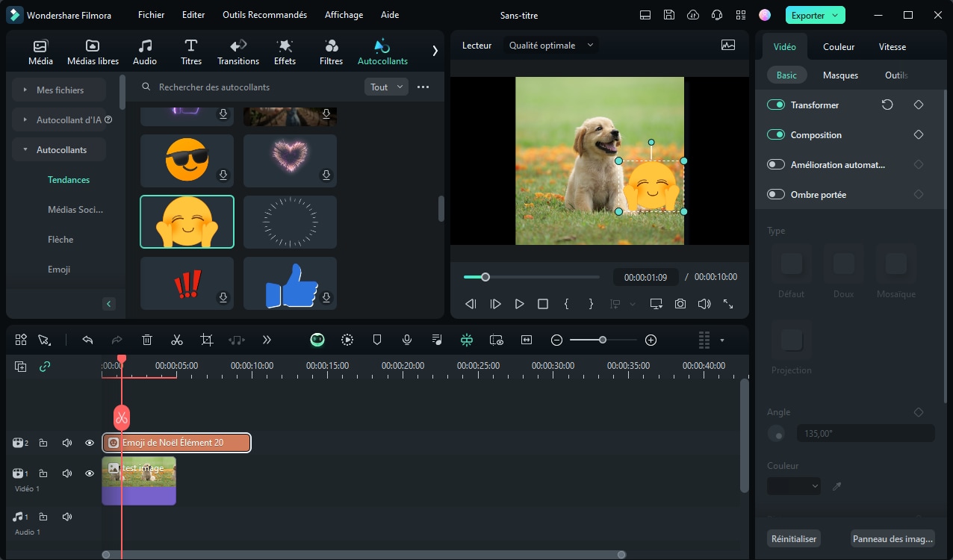953x560 pixels.
Task: Open the Titres section
Action: 191,52
